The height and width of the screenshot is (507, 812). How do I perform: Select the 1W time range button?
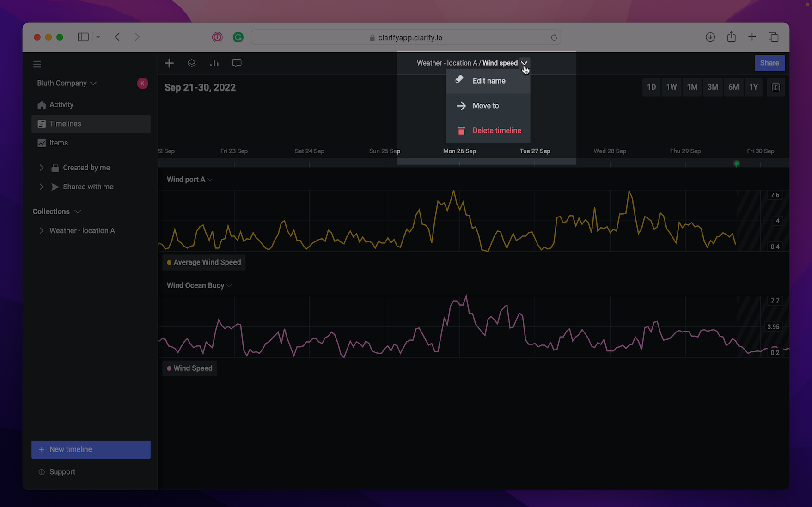[x=671, y=87]
